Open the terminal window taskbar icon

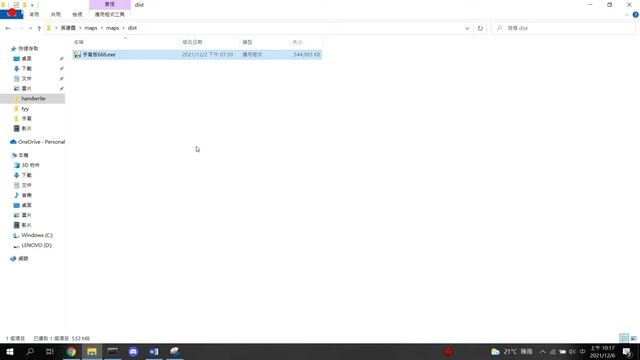pos(113,351)
